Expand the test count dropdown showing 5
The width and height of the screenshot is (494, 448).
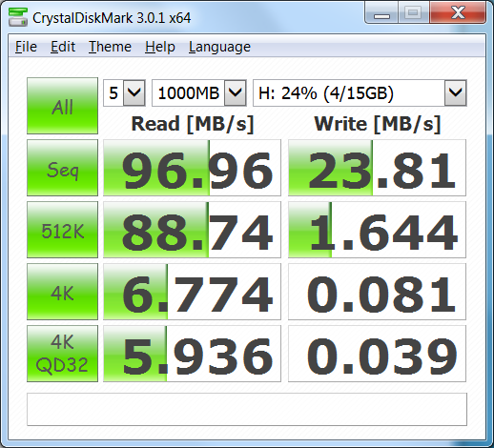[x=134, y=93]
